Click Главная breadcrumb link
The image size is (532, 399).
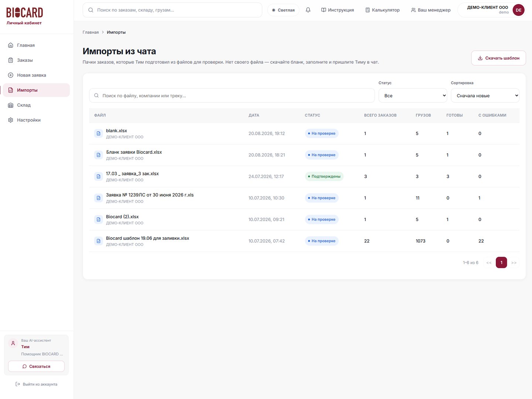[x=91, y=32]
